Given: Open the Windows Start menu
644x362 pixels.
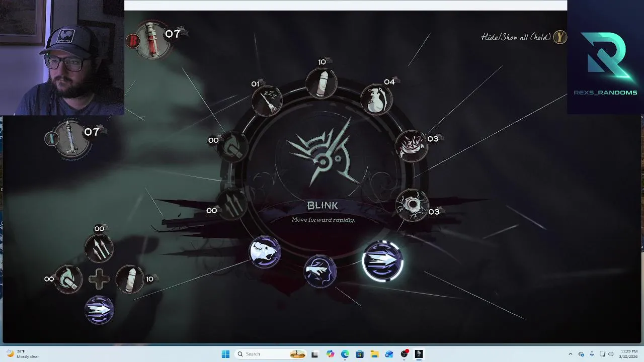Looking at the screenshot, I should pyautogui.click(x=225, y=354).
